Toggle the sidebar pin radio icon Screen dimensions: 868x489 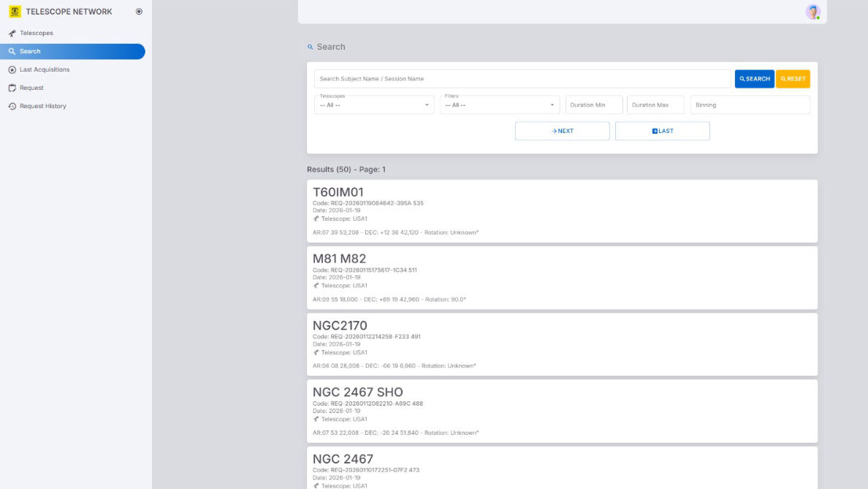139,12
